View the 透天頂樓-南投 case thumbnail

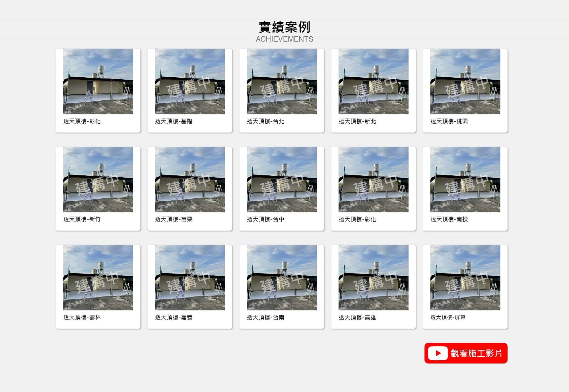465,179
